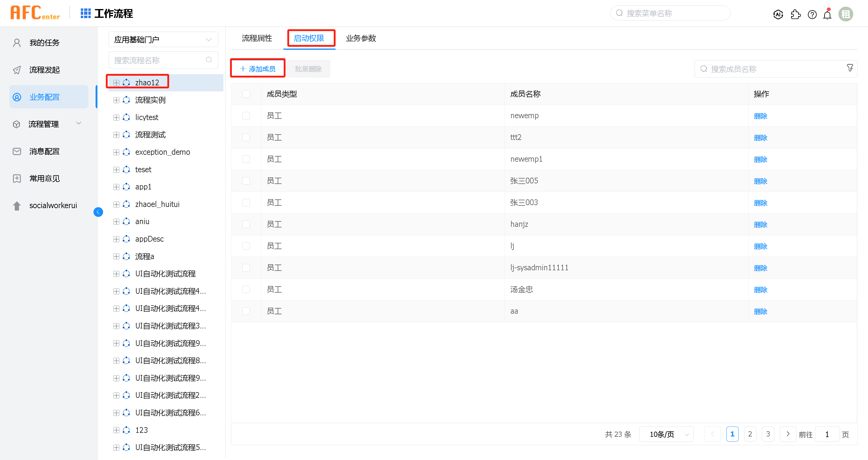Toggle the select-all checkbox in table header
Screen dimensions: 868x460
[x=246, y=94]
